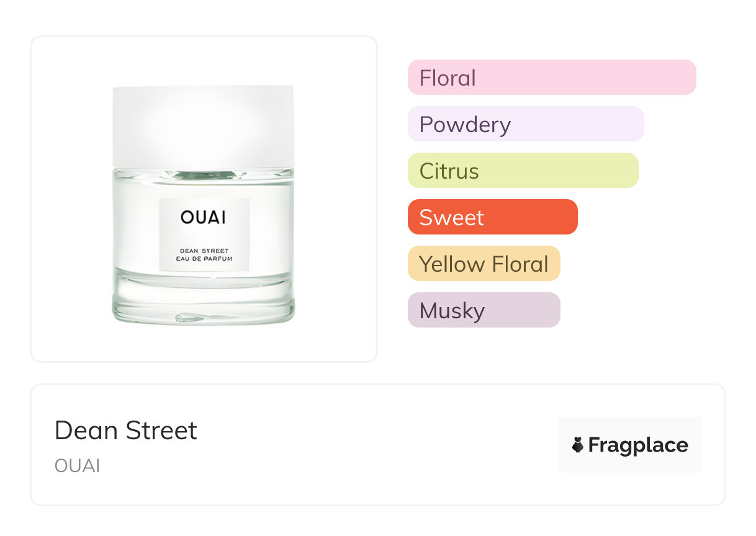
Task: Click the word Floral in the first bar
Action: pos(448,78)
